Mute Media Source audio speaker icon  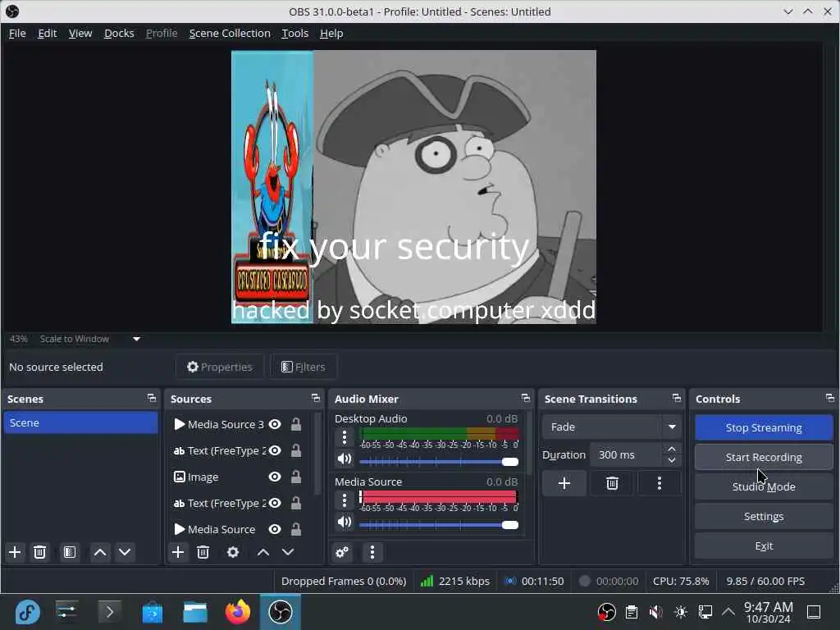[345, 522]
